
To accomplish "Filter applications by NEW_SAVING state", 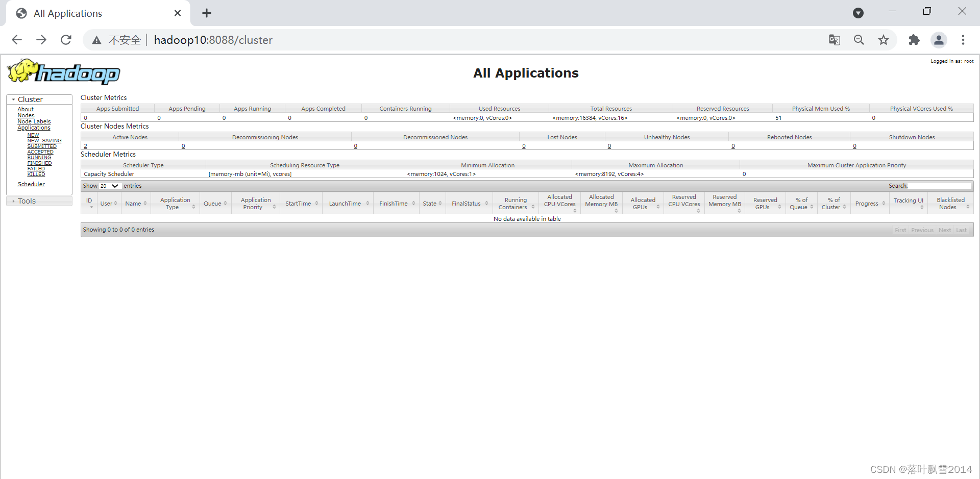I will point(44,141).
